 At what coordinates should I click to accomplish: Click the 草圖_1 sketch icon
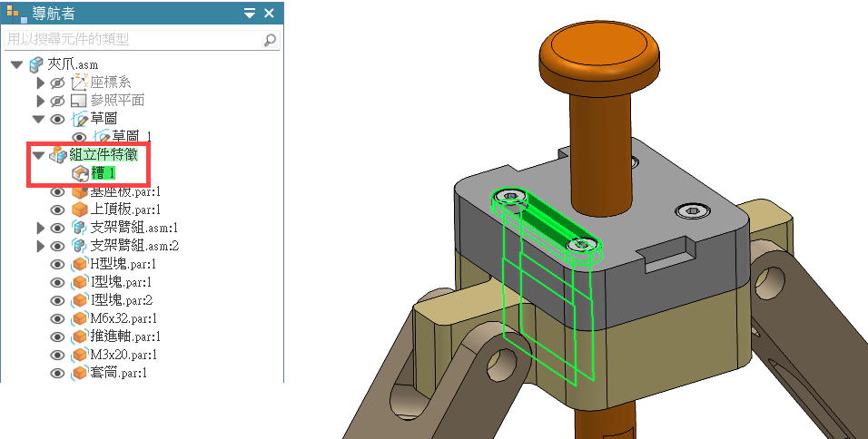(102, 136)
